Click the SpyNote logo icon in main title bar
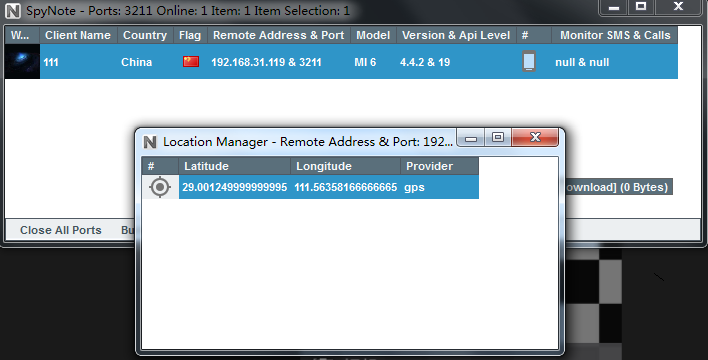This screenshot has height=360, width=708. coord(13,11)
